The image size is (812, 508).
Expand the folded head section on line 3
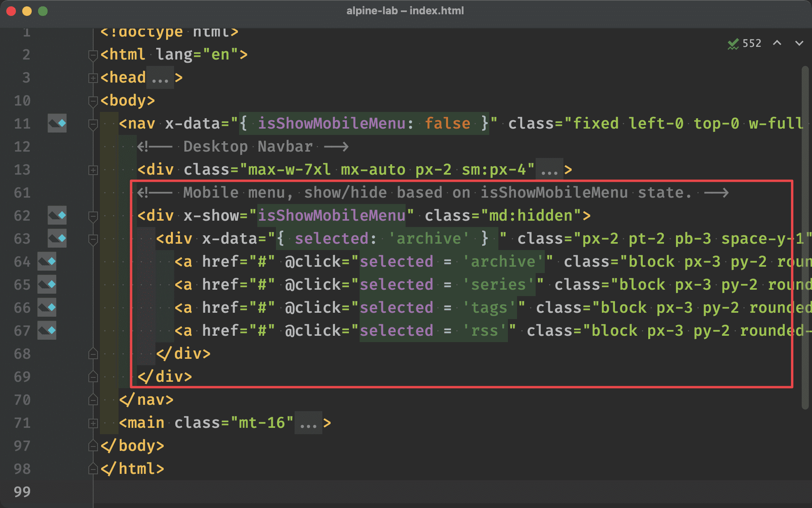pyautogui.click(x=93, y=78)
